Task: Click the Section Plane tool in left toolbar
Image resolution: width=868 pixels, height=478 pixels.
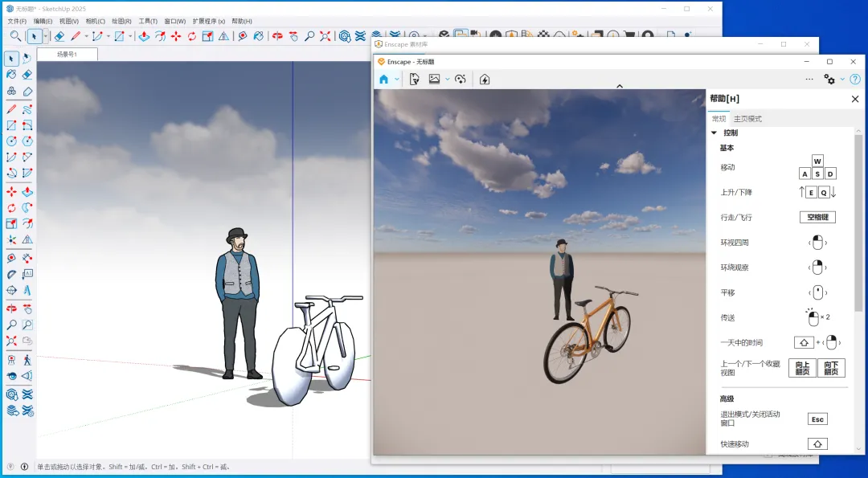Action: [11, 290]
